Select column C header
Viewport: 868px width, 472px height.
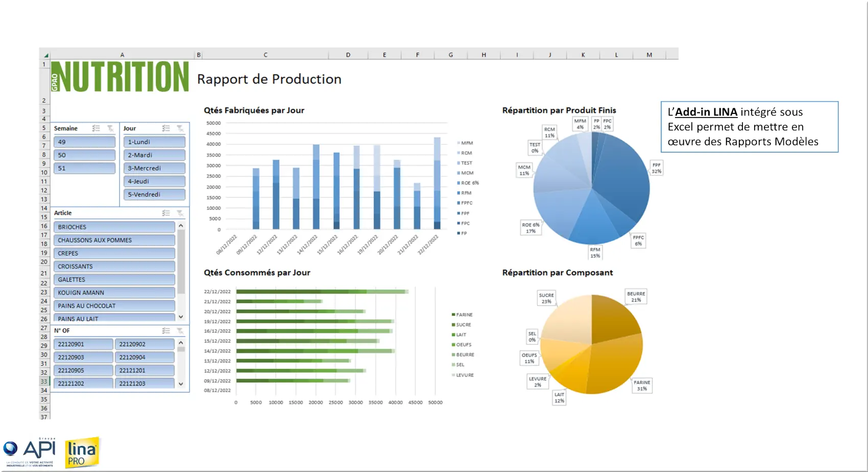[266, 55]
